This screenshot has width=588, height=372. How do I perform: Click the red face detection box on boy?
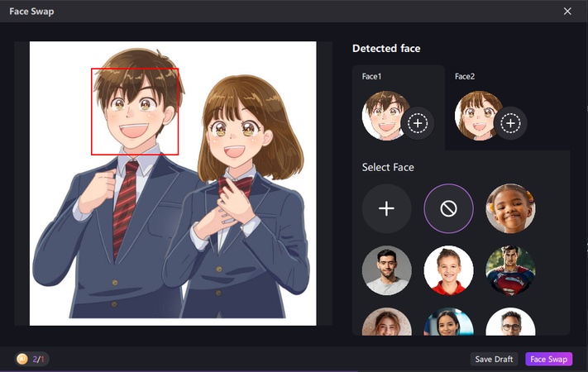(135, 112)
